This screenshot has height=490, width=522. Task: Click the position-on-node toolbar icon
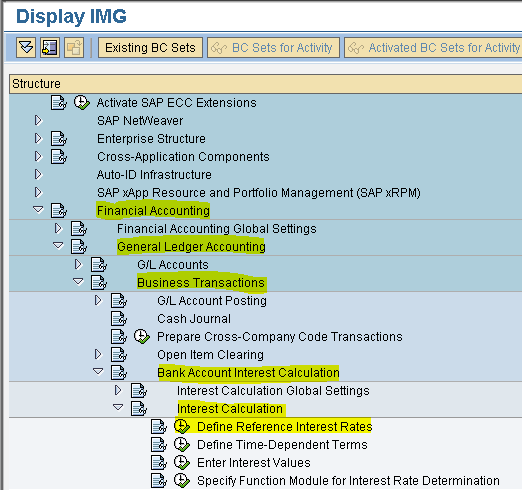pos(50,48)
